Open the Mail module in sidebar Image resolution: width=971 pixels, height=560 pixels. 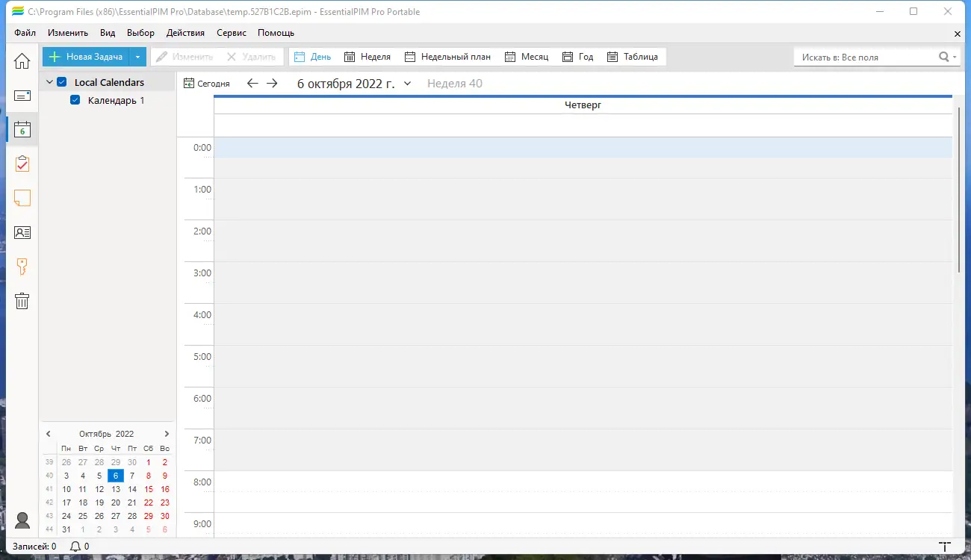coord(22,96)
